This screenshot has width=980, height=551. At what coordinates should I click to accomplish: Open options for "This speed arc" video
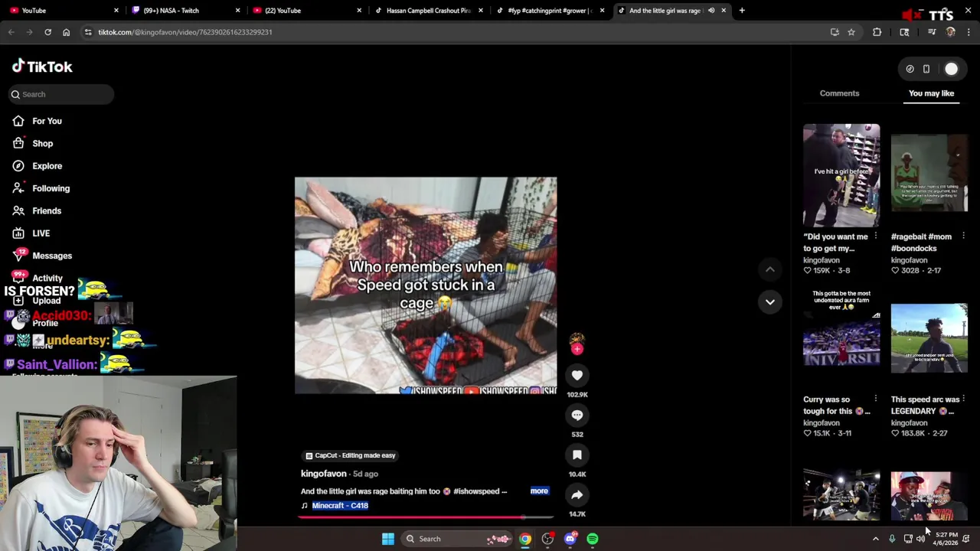[x=963, y=399]
